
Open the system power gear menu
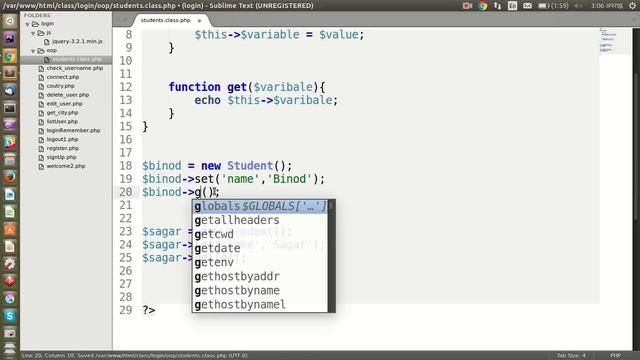point(632,6)
